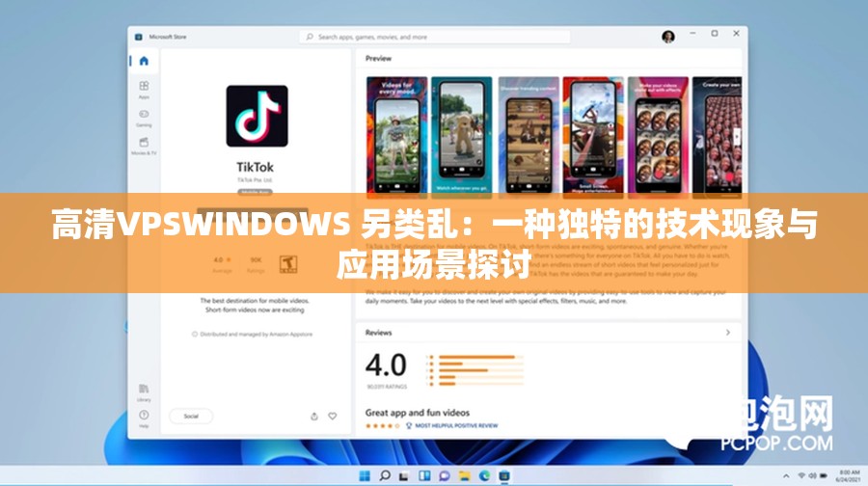The height and width of the screenshot is (486, 868).
Task: Open the Apps section in the sidebar
Action: [x=144, y=89]
